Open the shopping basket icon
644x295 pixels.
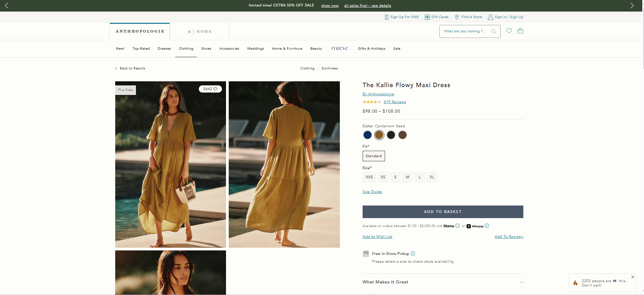pos(520,31)
